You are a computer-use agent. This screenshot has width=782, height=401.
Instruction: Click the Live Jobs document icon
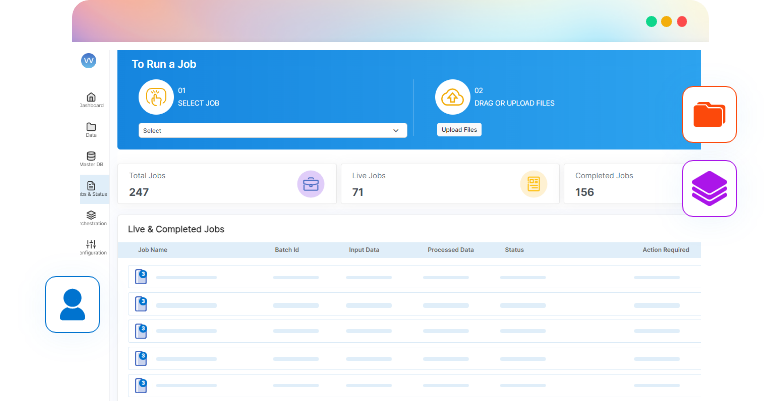[534, 184]
